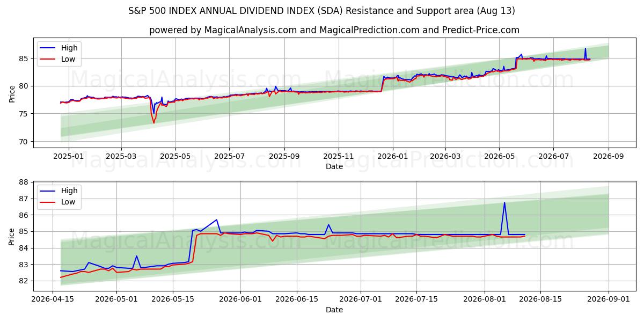
Task: Click the 70 price tick in top chart
Action: [25, 142]
